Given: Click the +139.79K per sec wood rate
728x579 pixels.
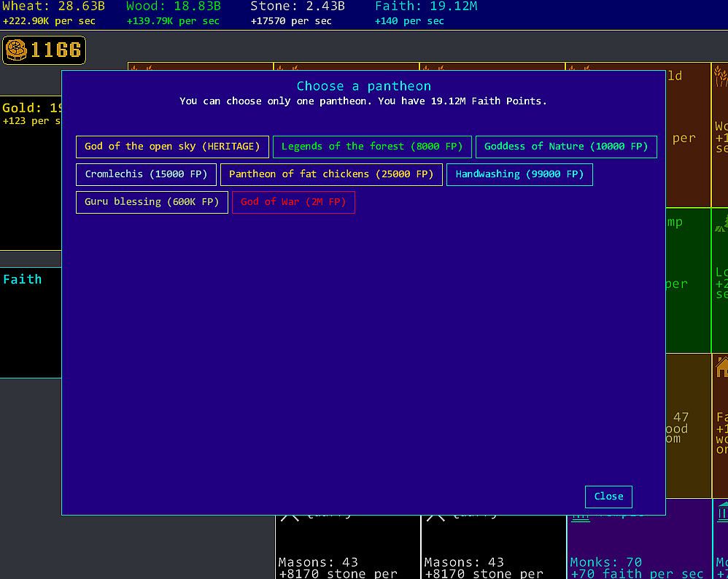Looking at the screenshot, I should coord(173,21).
